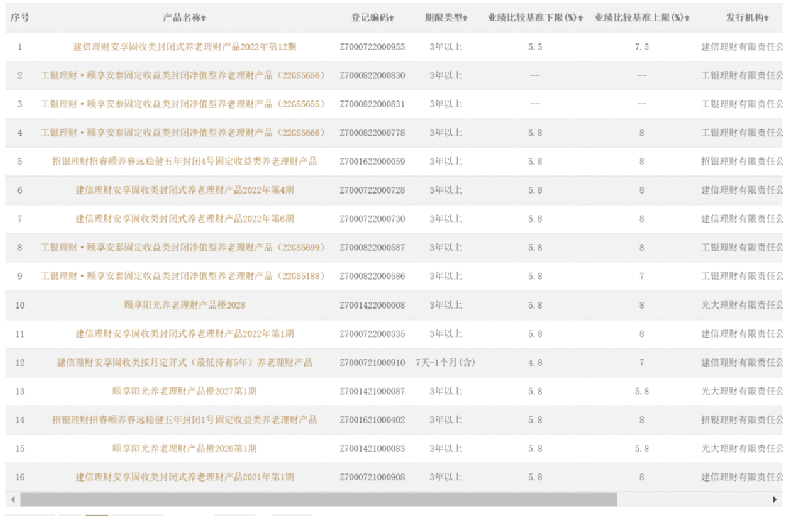Click the active page number button

(x=97, y=514)
